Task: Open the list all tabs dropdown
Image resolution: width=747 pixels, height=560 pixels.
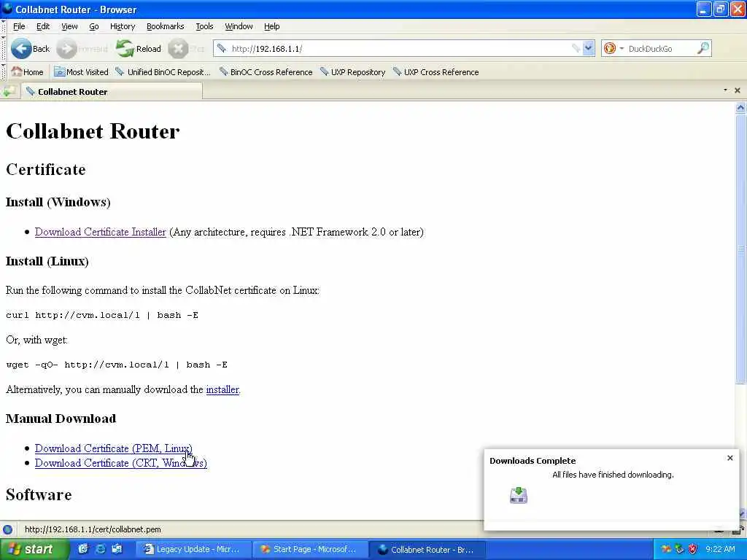Action: (x=726, y=90)
